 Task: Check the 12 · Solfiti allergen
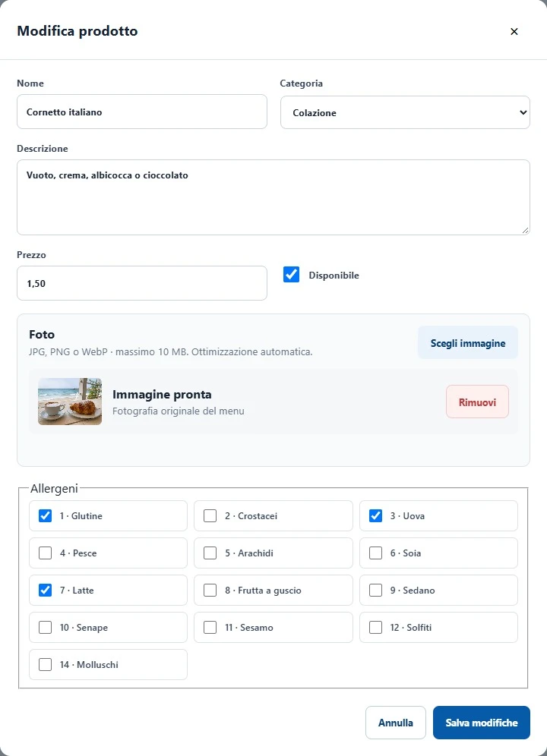click(375, 627)
